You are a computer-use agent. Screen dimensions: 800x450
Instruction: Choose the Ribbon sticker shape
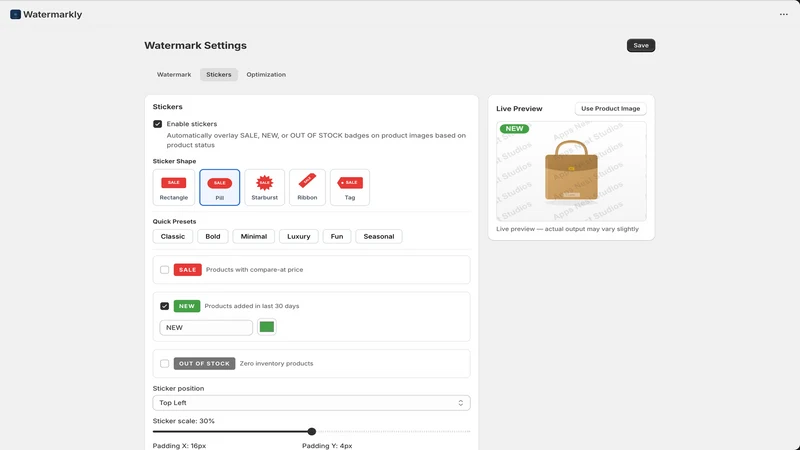click(x=307, y=188)
